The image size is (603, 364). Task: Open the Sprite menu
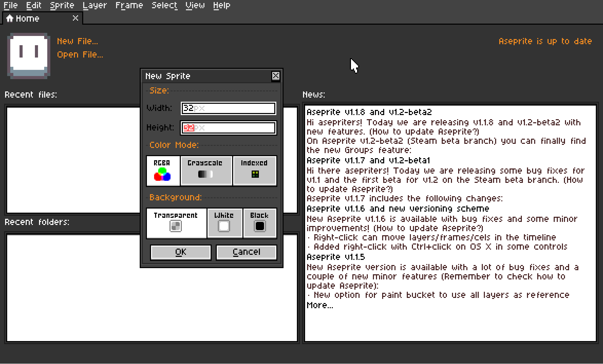tap(62, 5)
